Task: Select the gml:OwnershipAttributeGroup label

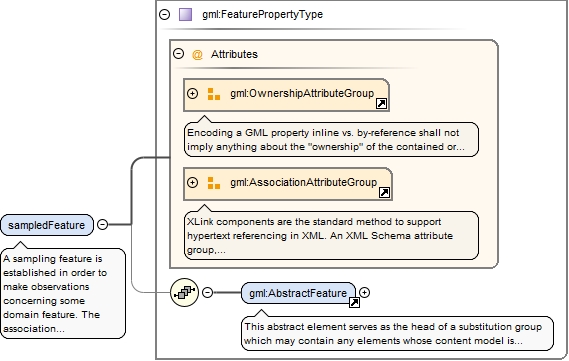Action: 302,93
